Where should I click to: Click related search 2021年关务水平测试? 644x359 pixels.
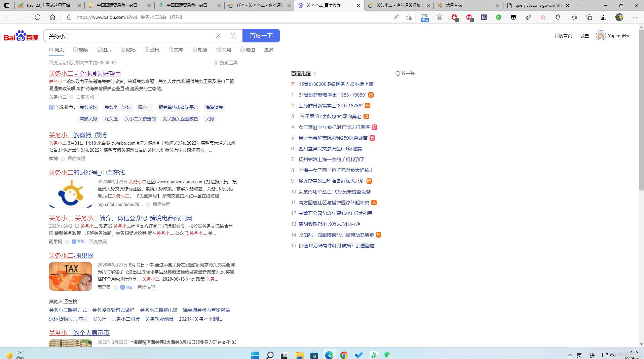(201, 319)
